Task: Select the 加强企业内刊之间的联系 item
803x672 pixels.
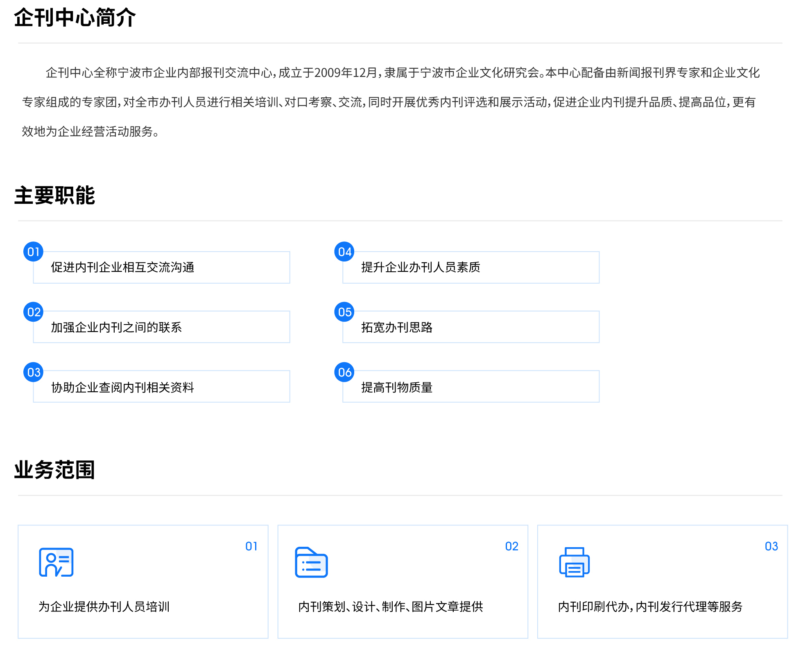Action: click(x=161, y=327)
